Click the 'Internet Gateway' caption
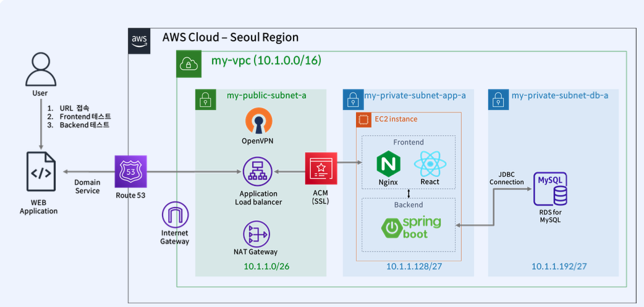Screen dimensions: 644x307 [175, 238]
